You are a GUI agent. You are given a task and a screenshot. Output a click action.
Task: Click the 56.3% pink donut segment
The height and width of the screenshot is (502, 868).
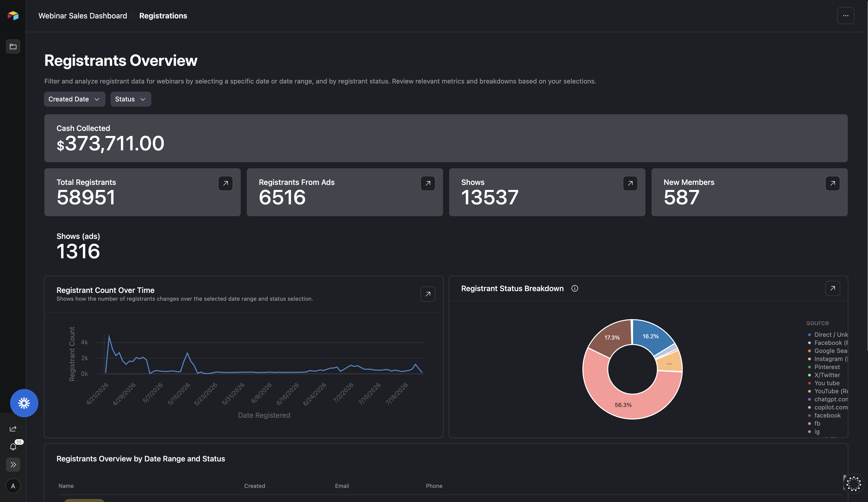(623, 405)
